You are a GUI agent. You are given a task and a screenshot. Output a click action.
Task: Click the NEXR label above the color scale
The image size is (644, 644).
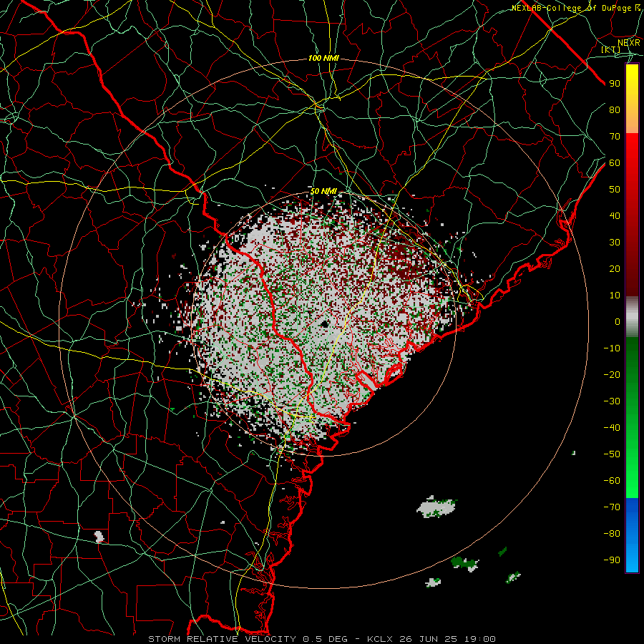[628, 42]
